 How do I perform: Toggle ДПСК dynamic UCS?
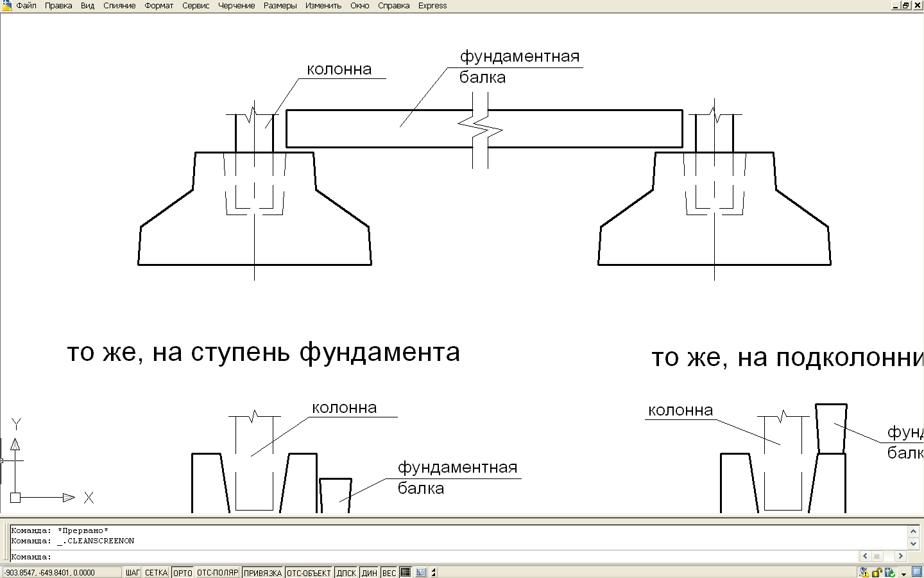pos(346,573)
